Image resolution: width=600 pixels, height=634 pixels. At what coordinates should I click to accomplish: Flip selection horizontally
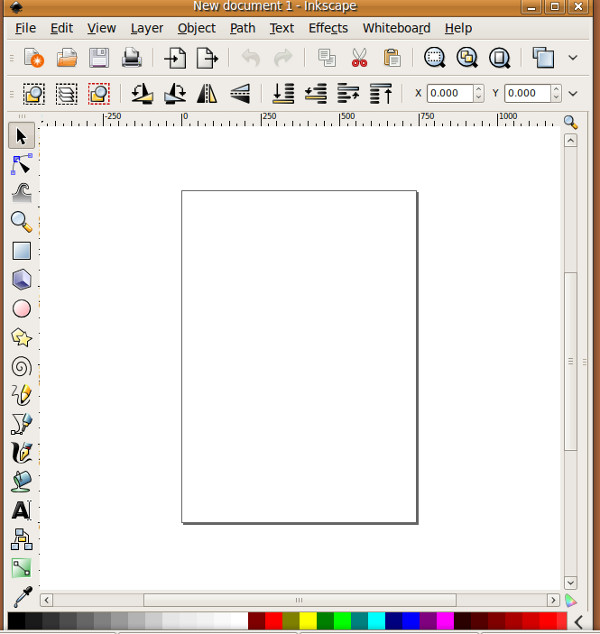click(x=207, y=94)
